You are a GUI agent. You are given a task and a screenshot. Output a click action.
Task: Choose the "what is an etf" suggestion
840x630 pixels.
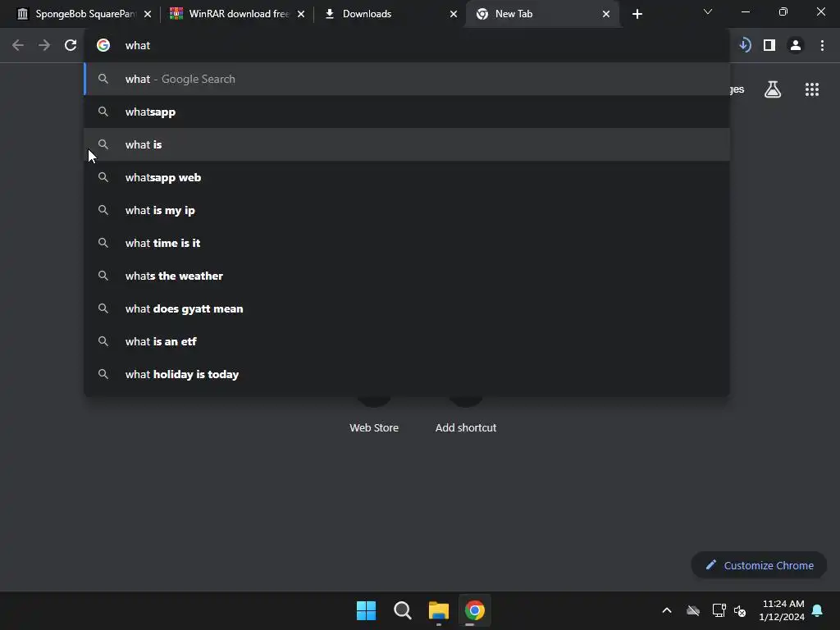407,341
